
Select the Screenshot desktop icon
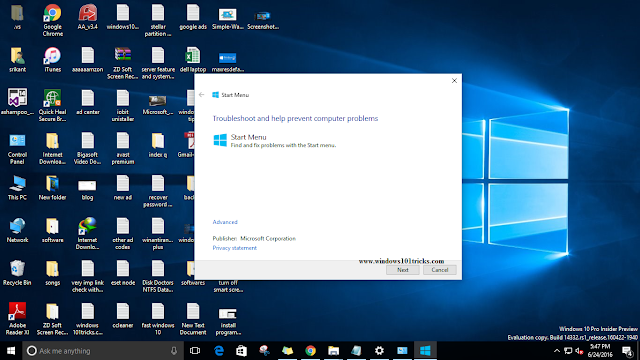pyautogui.click(x=263, y=20)
